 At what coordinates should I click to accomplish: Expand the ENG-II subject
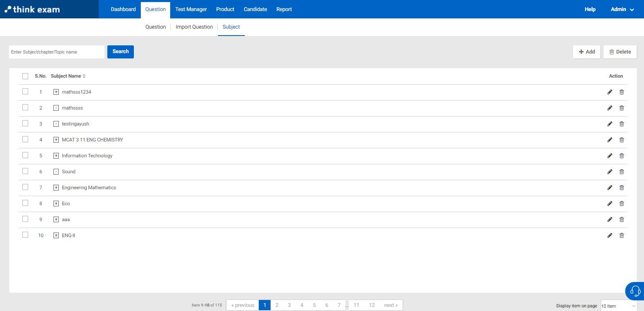(56, 235)
